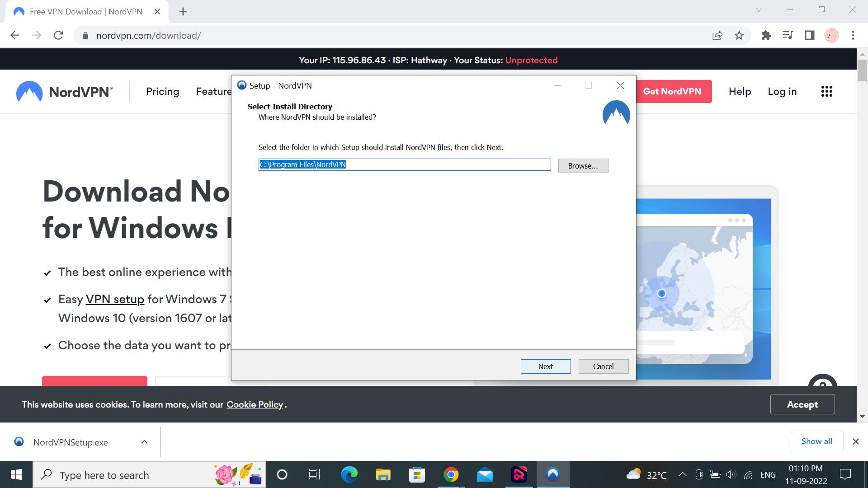Click the Get NordVPN button
The height and width of the screenshot is (488, 868).
[672, 91]
